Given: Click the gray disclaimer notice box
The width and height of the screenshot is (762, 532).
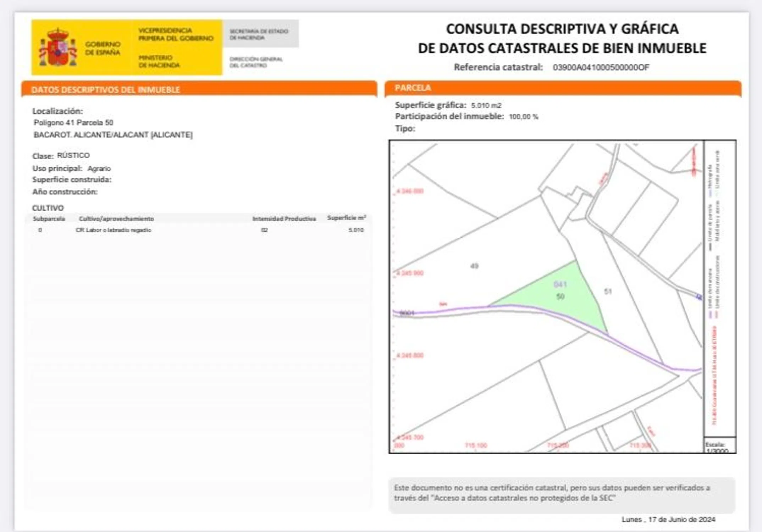Looking at the screenshot, I should coord(562,494).
